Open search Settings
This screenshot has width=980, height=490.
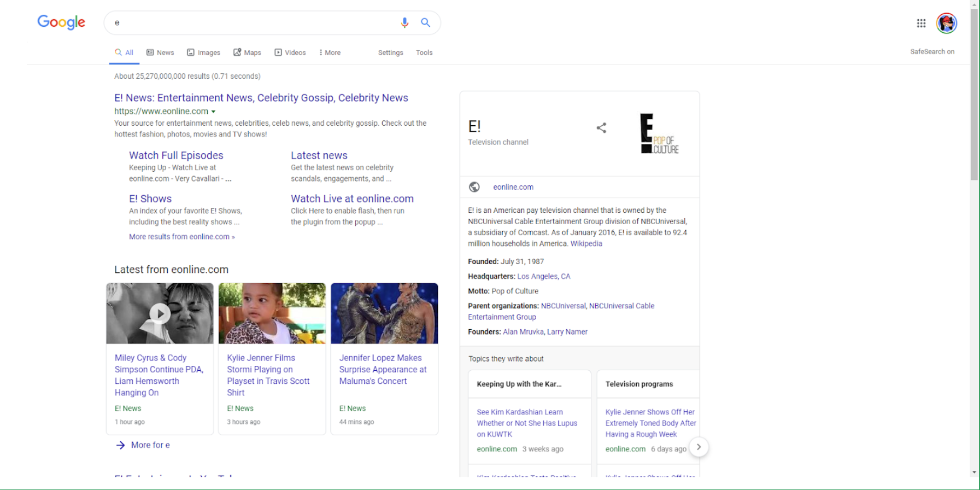pyautogui.click(x=391, y=52)
